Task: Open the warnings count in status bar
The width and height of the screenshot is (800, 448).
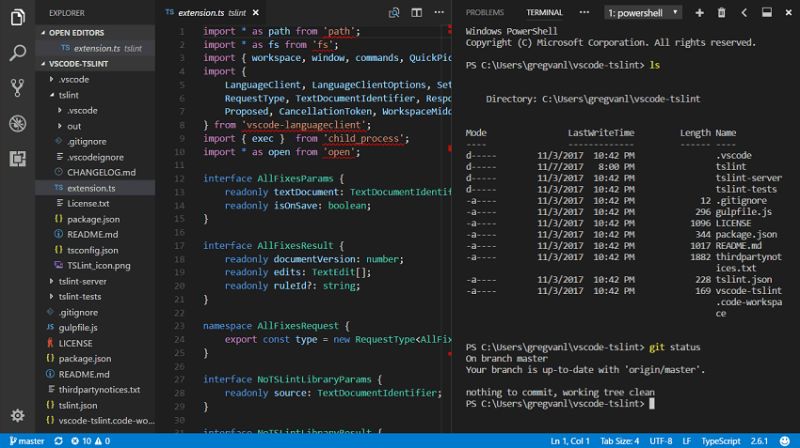Action: [103, 441]
